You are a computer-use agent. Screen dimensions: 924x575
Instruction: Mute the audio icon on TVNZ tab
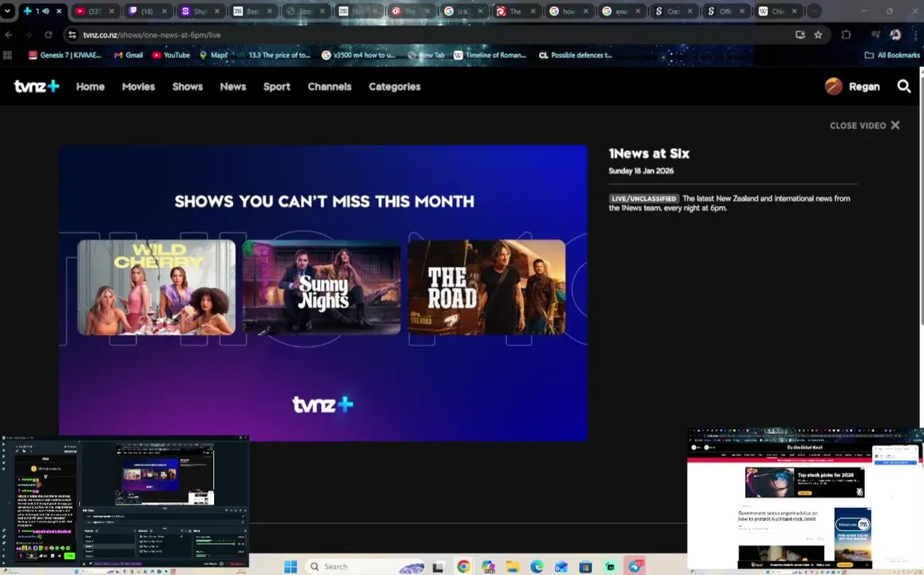click(46, 11)
